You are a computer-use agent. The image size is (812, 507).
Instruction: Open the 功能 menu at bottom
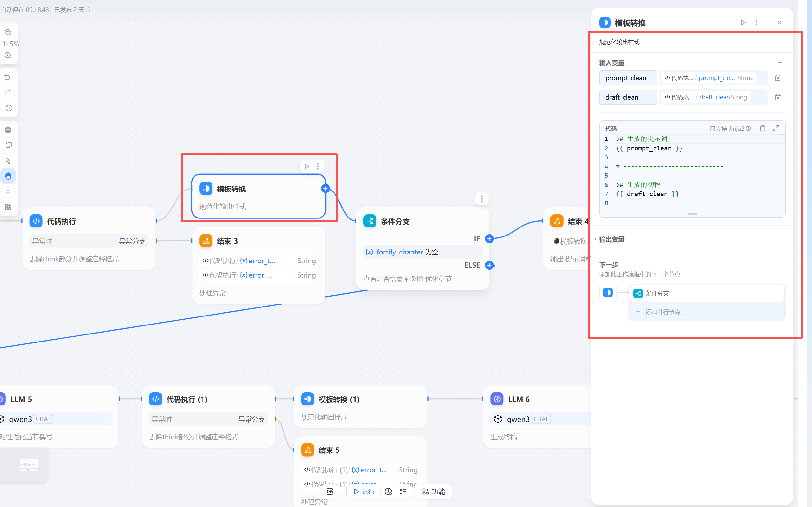(433, 492)
